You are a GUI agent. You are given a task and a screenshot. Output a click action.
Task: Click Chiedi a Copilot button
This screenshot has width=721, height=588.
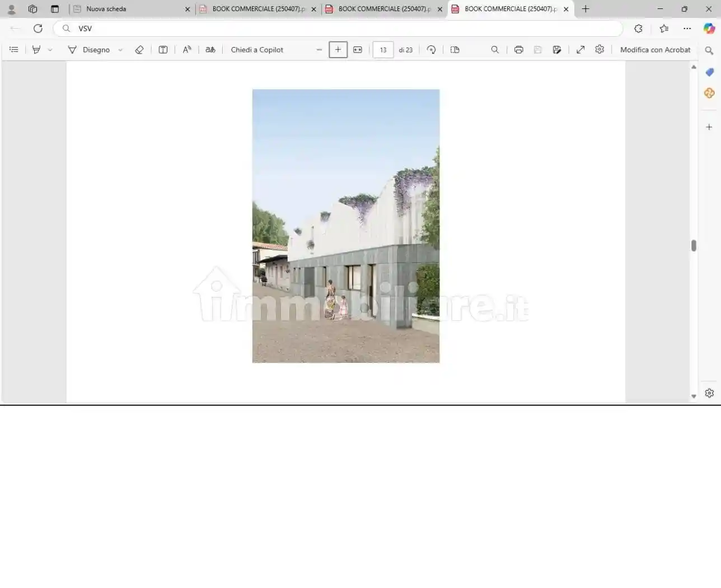tap(257, 50)
